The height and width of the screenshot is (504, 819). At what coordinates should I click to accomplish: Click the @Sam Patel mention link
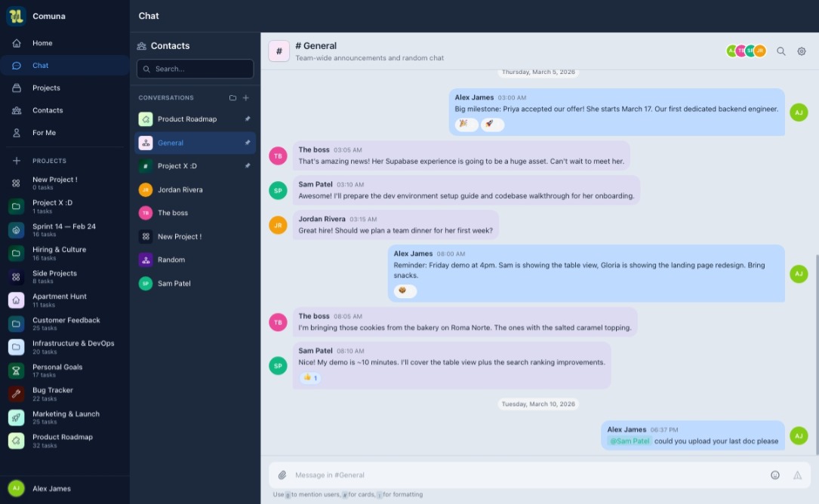630,441
